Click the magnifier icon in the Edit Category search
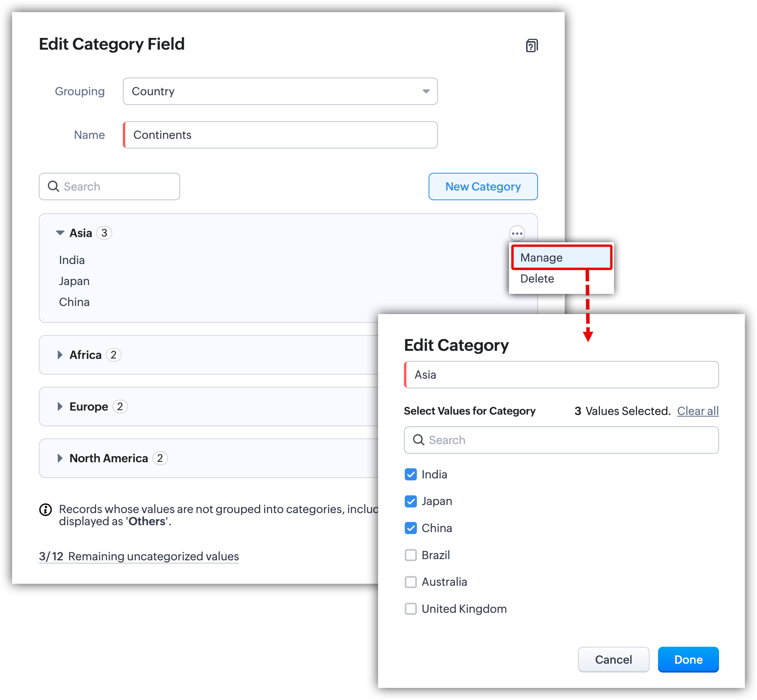 tap(418, 440)
